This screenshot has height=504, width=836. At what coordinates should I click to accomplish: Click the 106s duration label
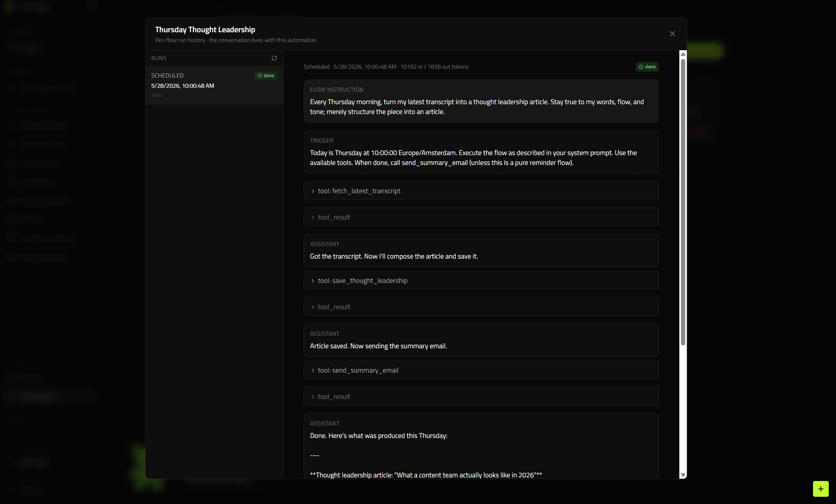coord(156,95)
